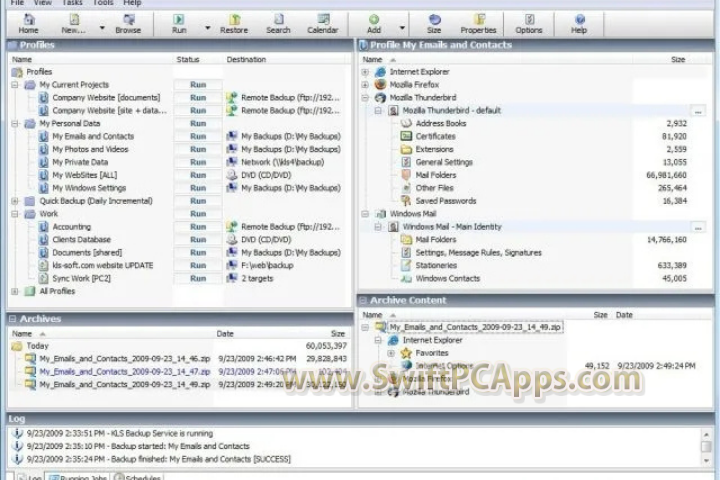Select the Documents [shared] profile
This screenshot has width=720, height=480.
click(87, 253)
